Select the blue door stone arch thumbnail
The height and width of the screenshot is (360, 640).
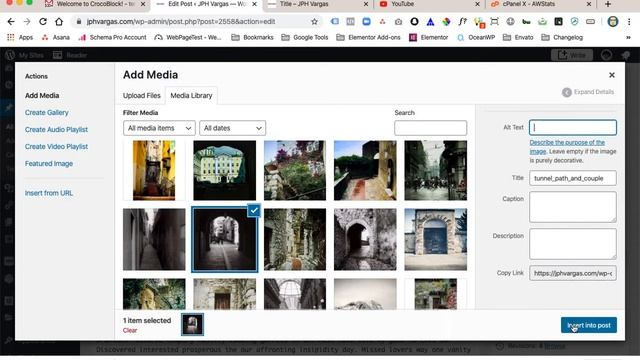pyautogui.click(x=436, y=240)
